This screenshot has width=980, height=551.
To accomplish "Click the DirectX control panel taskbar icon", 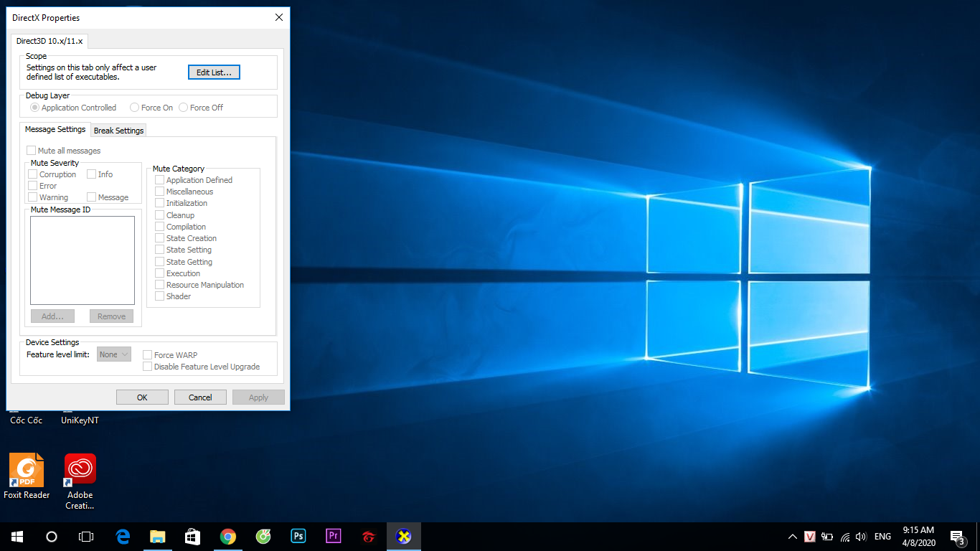I will pos(404,536).
